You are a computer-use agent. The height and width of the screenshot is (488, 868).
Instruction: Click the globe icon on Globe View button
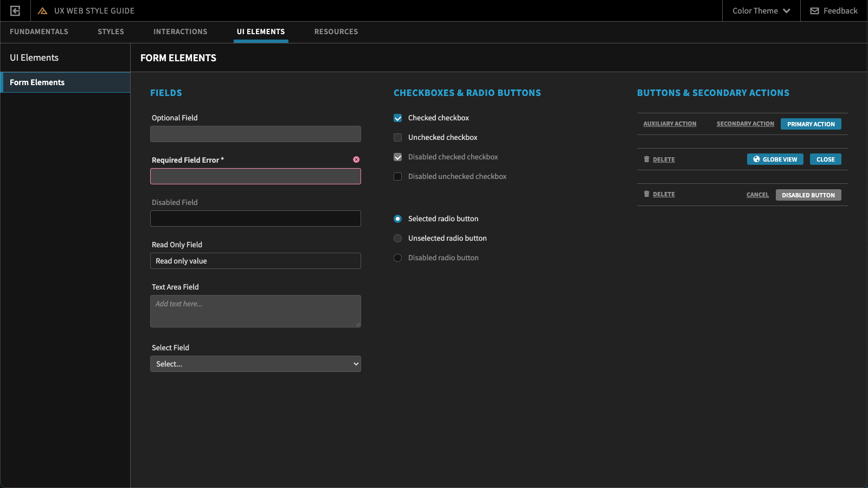(756, 159)
